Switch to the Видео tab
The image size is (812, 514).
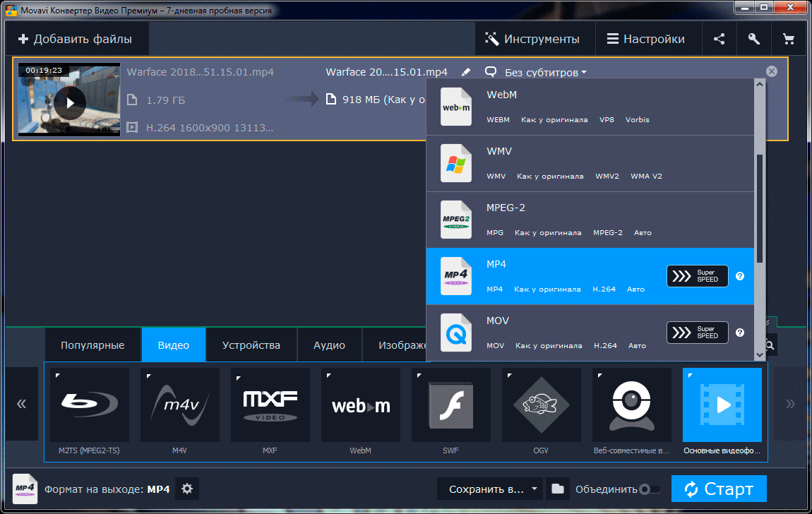click(x=174, y=345)
